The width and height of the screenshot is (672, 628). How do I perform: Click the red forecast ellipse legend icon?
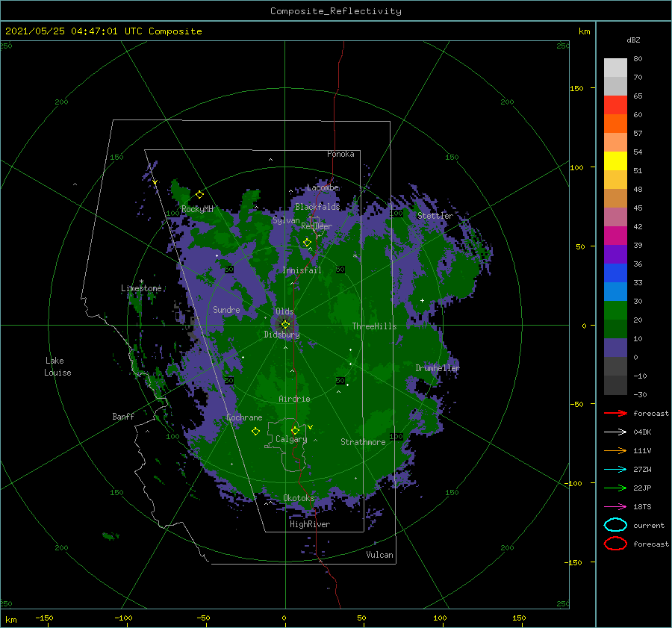(x=615, y=544)
